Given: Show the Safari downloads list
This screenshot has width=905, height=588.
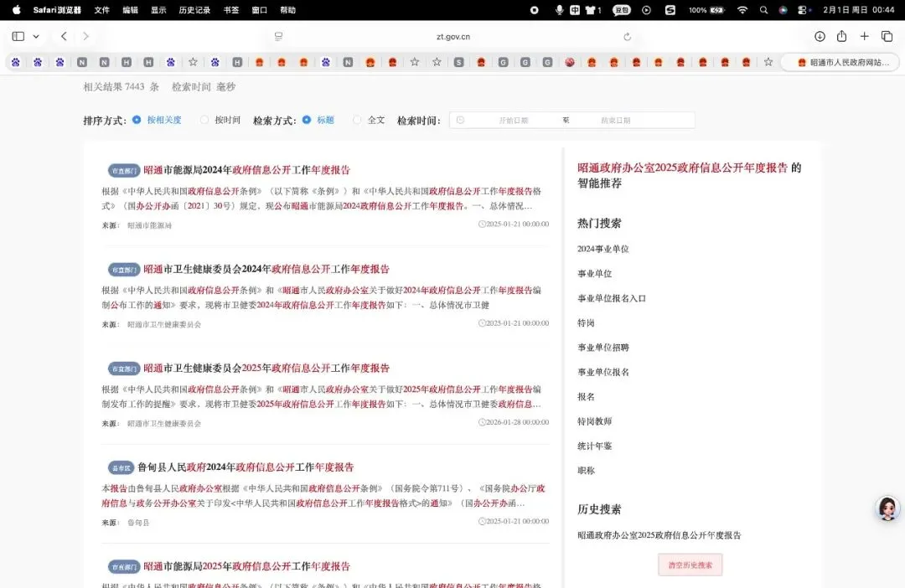Looking at the screenshot, I should (x=820, y=36).
